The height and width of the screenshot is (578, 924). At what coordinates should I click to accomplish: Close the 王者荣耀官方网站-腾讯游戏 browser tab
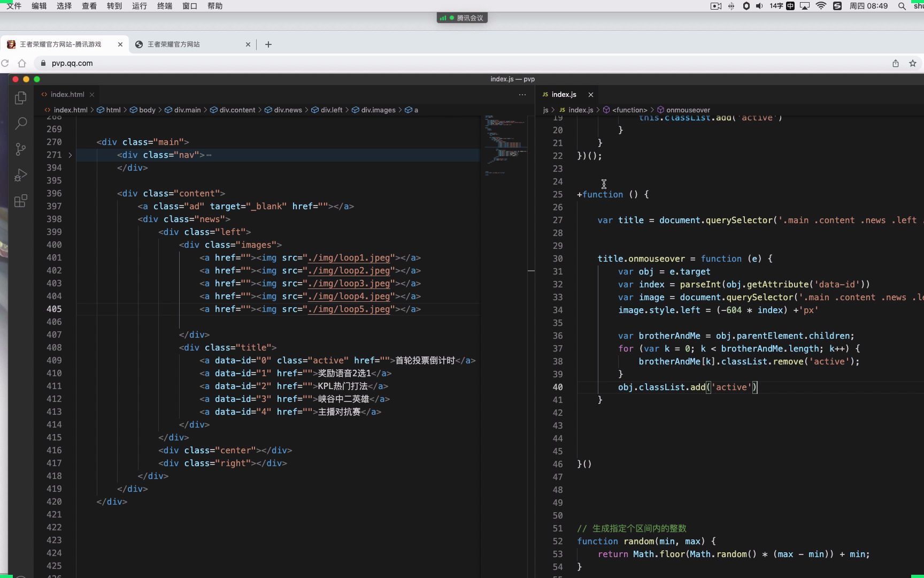pyautogui.click(x=120, y=44)
